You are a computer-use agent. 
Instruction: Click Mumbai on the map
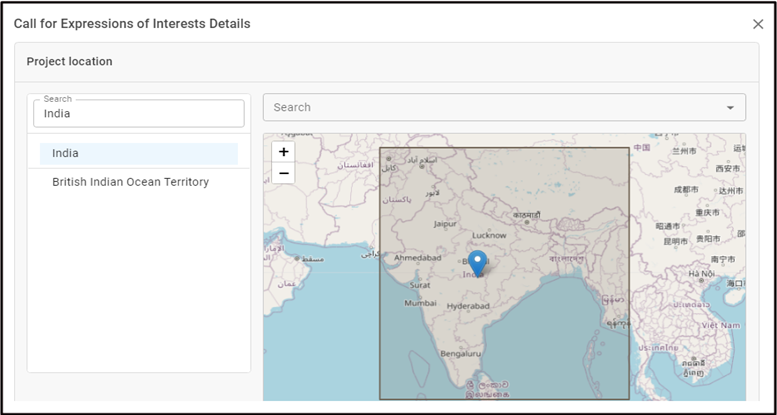click(420, 302)
